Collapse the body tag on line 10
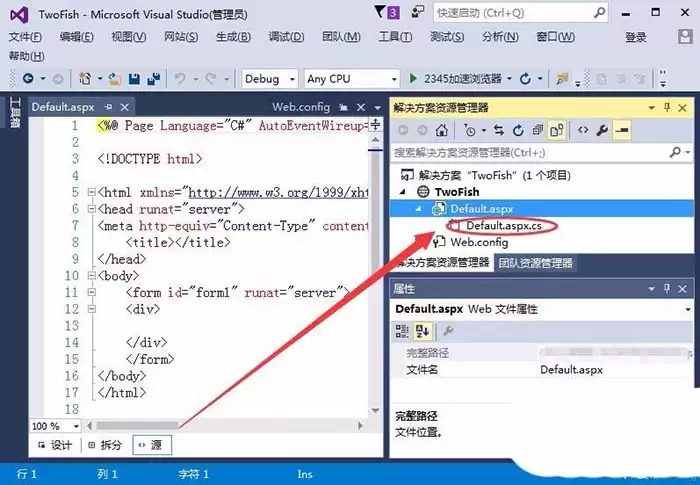Image resolution: width=700 pixels, height=485 pixels. 92,276
